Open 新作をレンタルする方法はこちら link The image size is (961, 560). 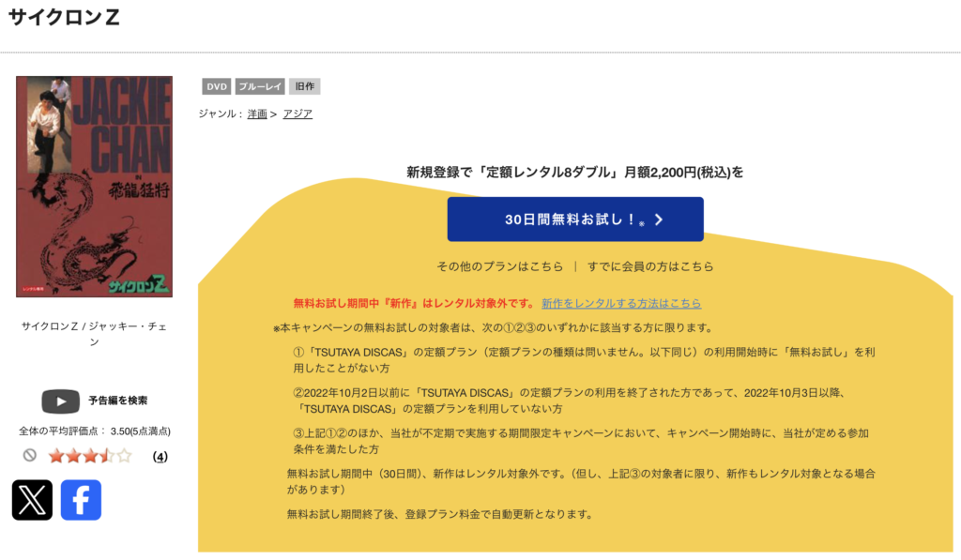point(622,302)
